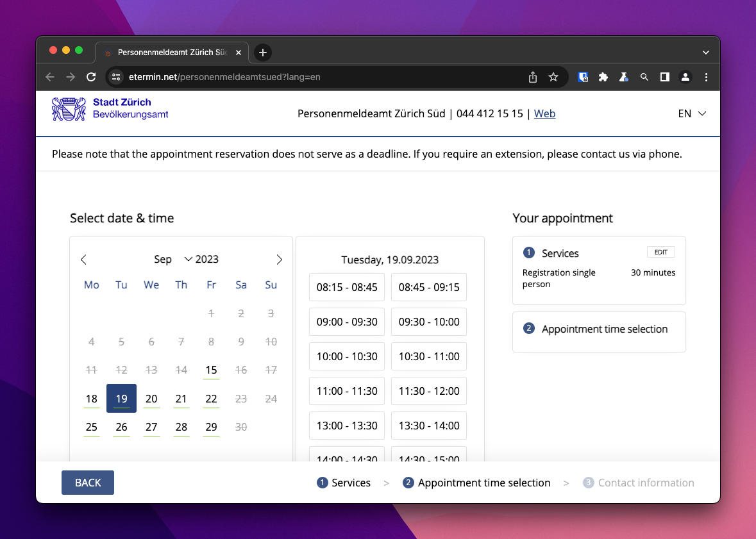Go forward in browser history

pos(71,77)
